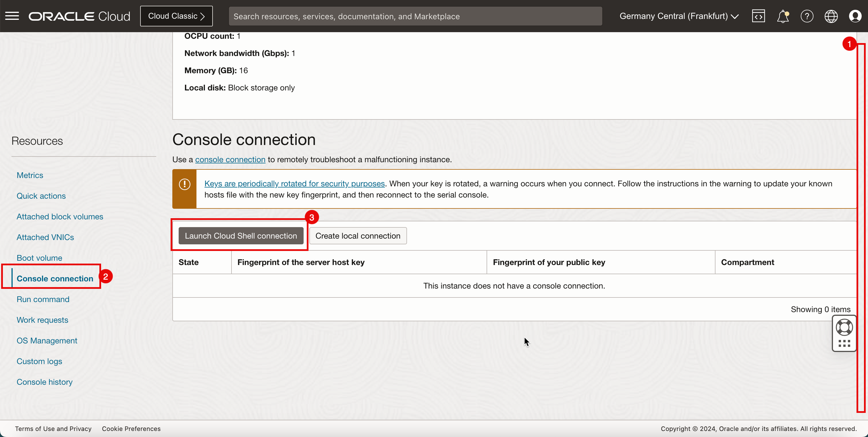Click the Oracle Cloud logo

[x=79, y=16]
